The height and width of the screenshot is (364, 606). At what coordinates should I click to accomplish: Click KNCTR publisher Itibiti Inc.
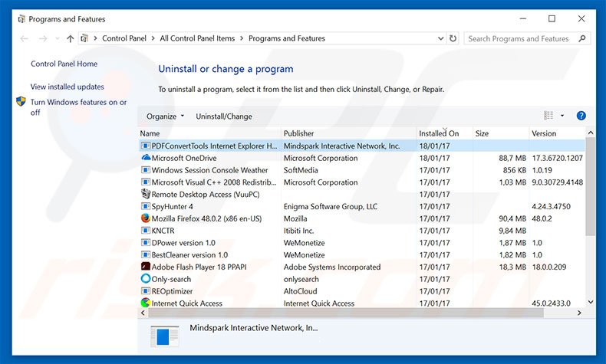[x=298, y=231]
